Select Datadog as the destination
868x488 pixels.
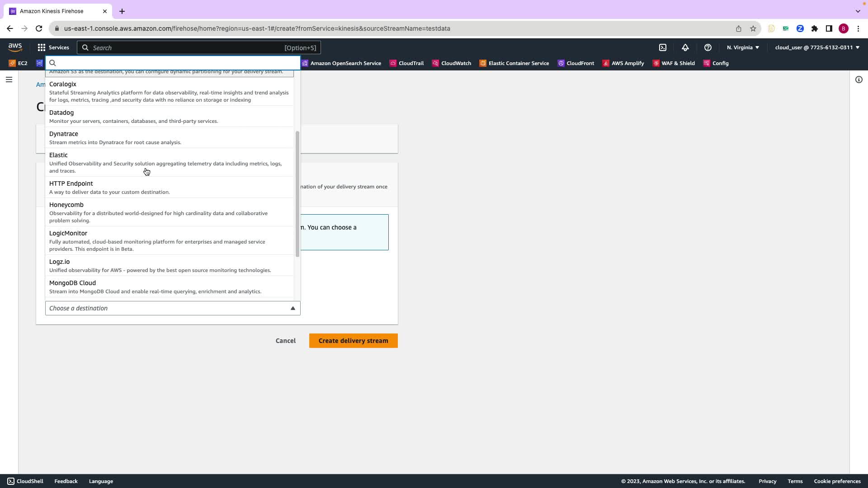[61, 113]
